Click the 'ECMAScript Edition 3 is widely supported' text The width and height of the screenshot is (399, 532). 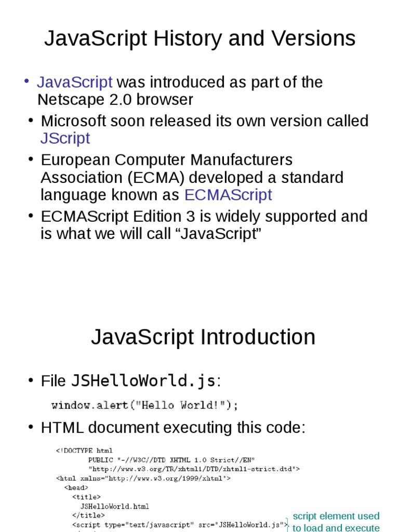pyautogui.click(x=204, y=216)
